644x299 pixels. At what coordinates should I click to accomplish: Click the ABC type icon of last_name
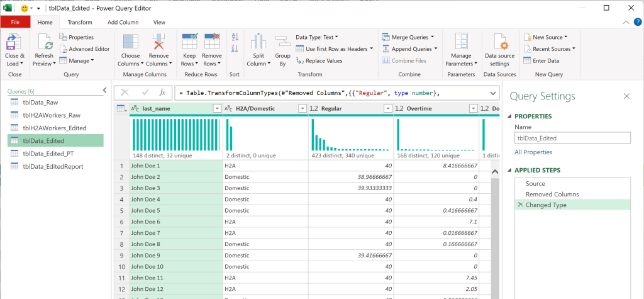point(135,108)
